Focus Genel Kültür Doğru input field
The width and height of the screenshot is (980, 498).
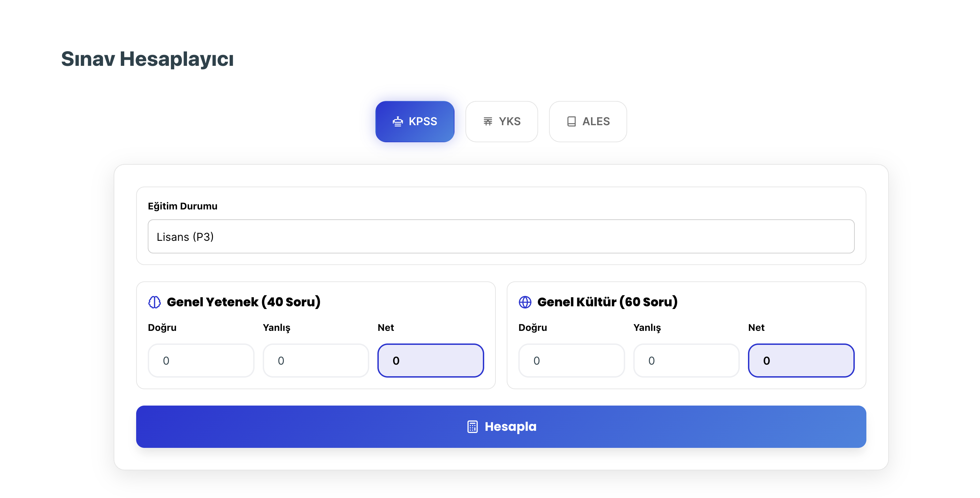pos(572,361)
